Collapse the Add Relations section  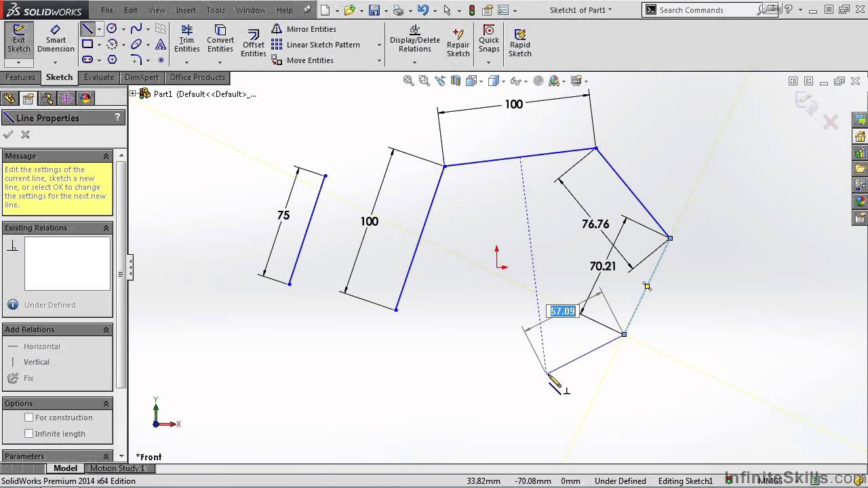point(106,329)
